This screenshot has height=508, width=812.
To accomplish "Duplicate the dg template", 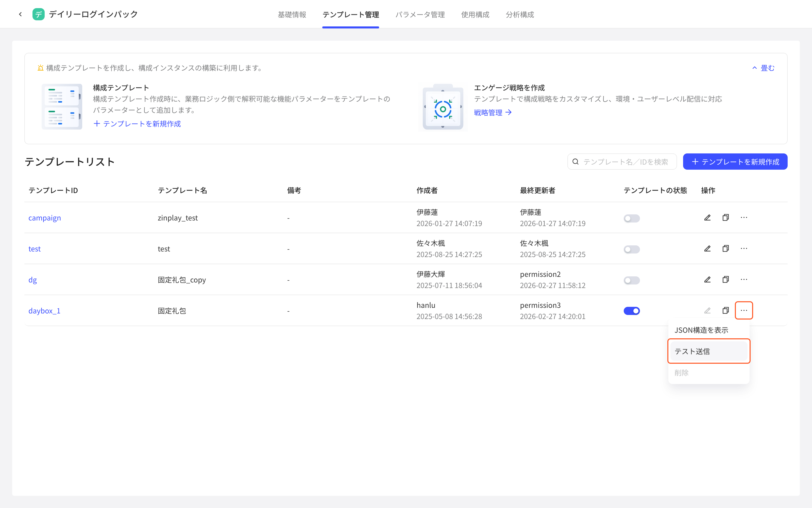I will (725, 280).
